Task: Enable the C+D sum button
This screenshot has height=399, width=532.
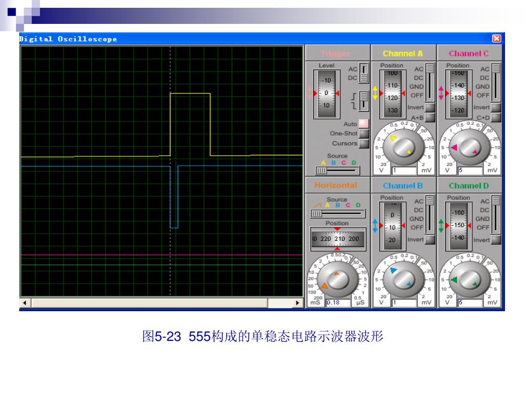Action: pyautogui.click(x=496, y=117)
